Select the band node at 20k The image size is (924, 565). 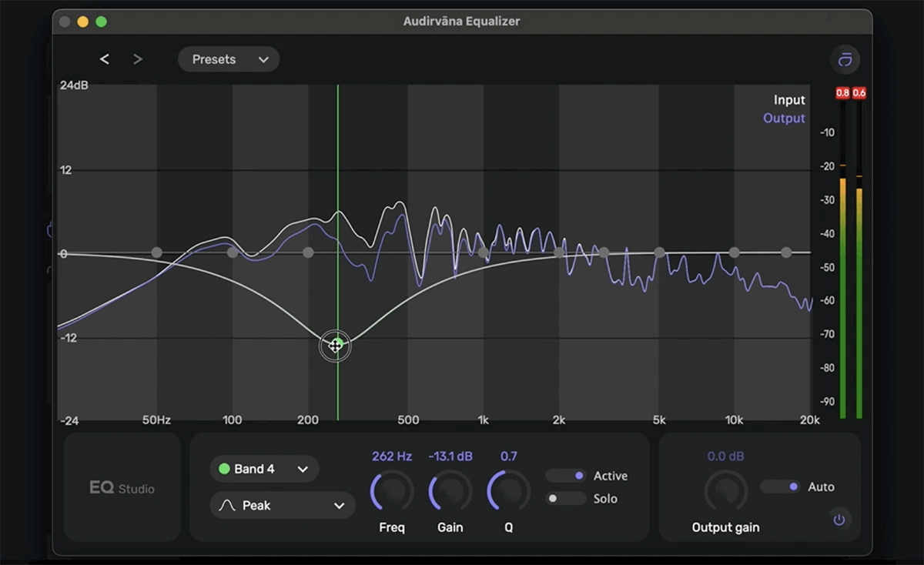(x=786, y=252)
